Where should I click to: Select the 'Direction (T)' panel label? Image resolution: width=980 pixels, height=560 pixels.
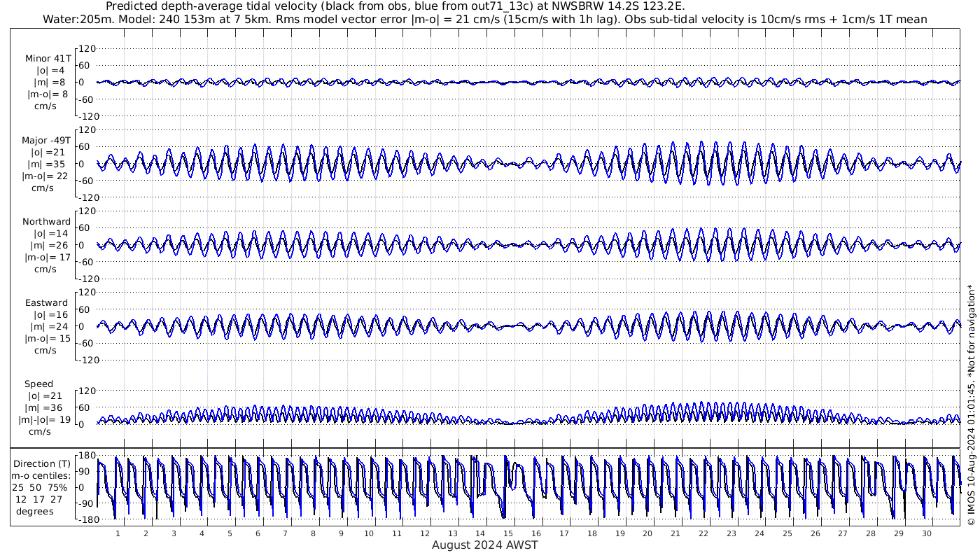[43, 464]
